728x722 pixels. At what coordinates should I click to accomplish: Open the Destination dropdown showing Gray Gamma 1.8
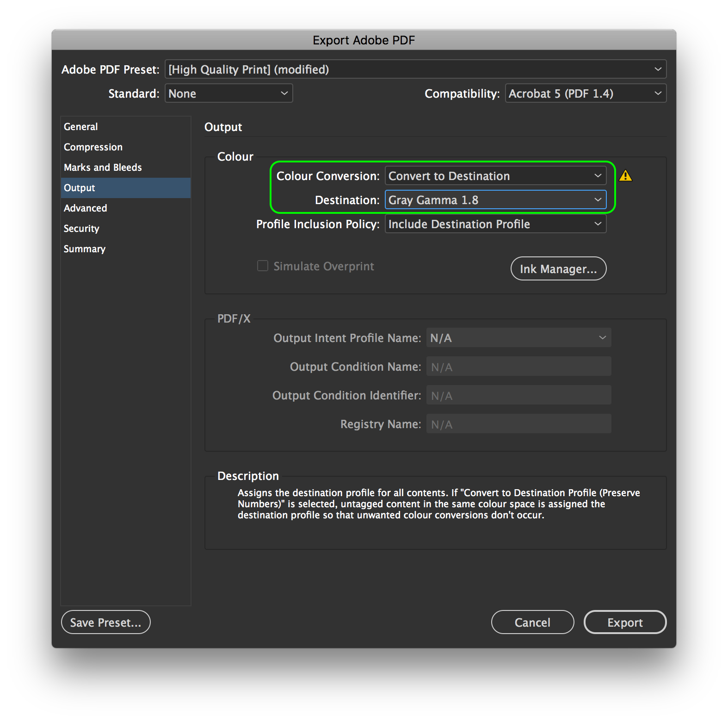tap(495, 200)
